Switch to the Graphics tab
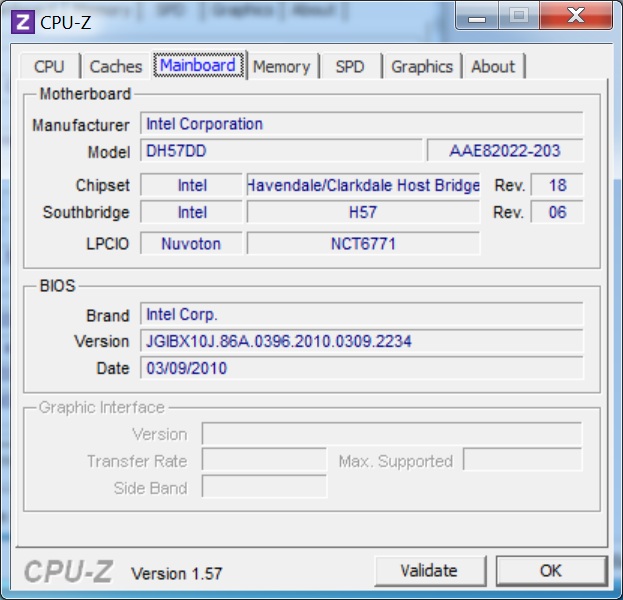This screenshot has height=600, width=623. 422,66
